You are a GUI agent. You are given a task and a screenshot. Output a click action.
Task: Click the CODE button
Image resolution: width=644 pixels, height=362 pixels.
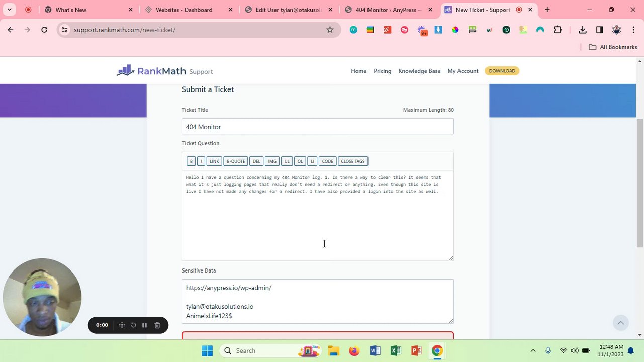[327, 161]
